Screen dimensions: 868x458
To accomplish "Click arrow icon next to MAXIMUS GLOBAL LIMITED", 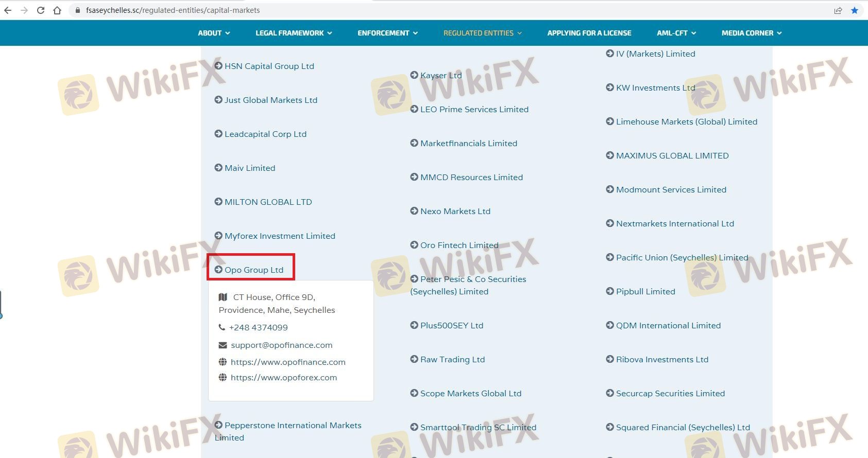I will [610, 155].
